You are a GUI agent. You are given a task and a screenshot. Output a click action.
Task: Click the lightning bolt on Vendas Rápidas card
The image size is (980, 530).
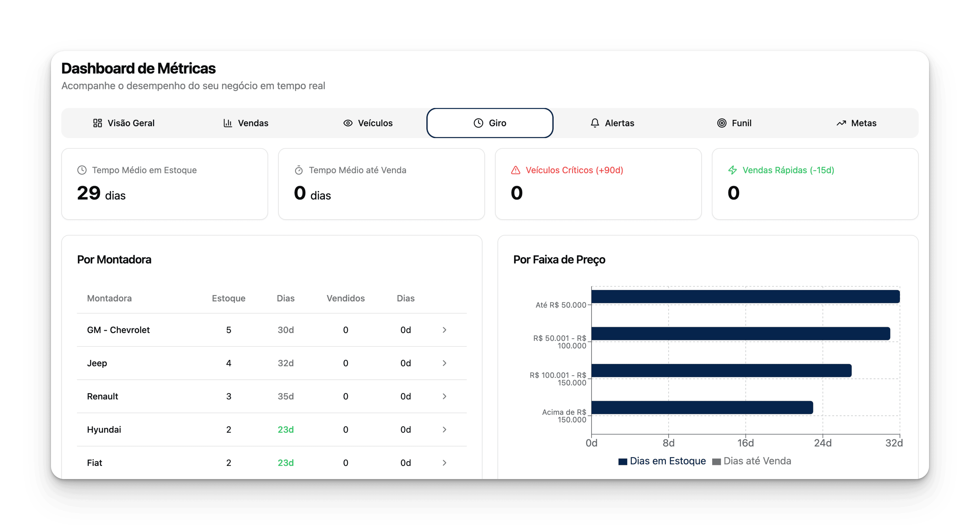tap(732, 170)
